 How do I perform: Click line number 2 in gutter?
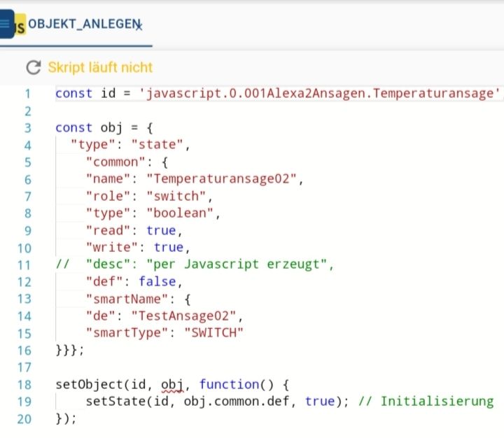click(27, 111)
